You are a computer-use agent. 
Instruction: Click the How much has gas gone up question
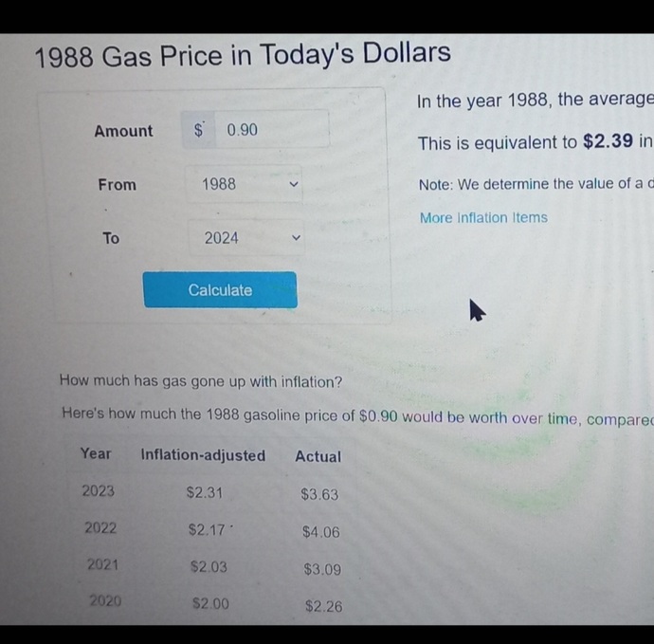201,381
